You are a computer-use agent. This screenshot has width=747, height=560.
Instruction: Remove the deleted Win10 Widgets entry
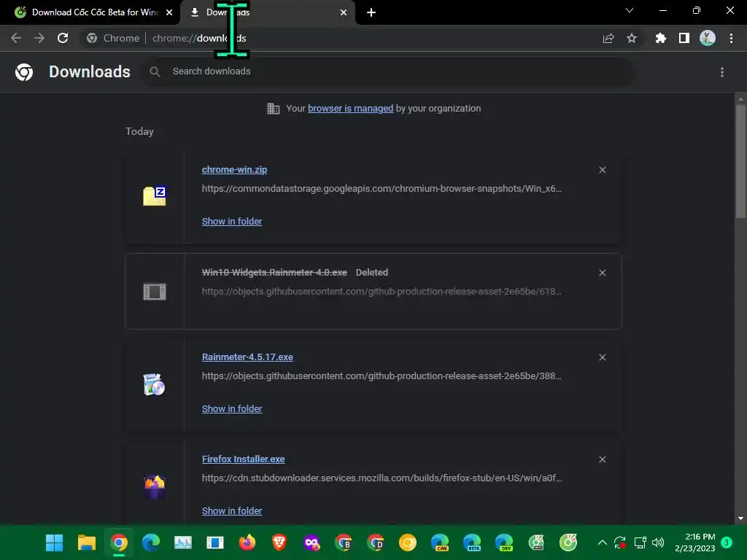pos(602,273)
